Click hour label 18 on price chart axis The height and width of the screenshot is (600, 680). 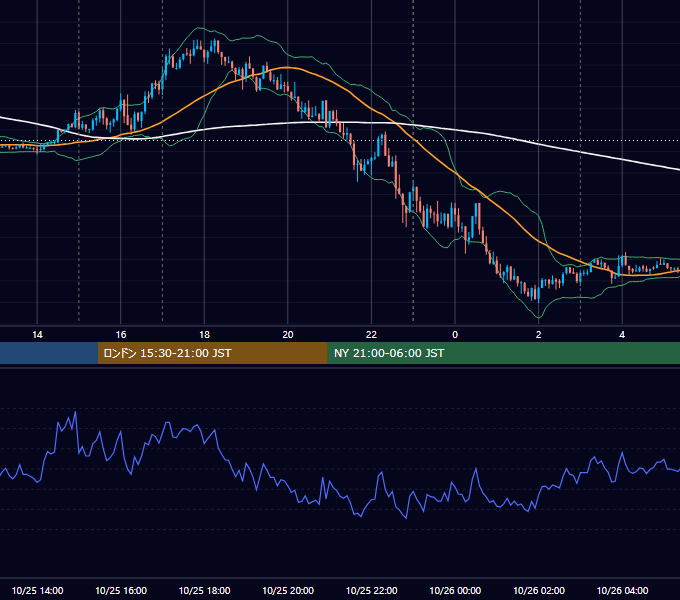[x=204, y=335]
